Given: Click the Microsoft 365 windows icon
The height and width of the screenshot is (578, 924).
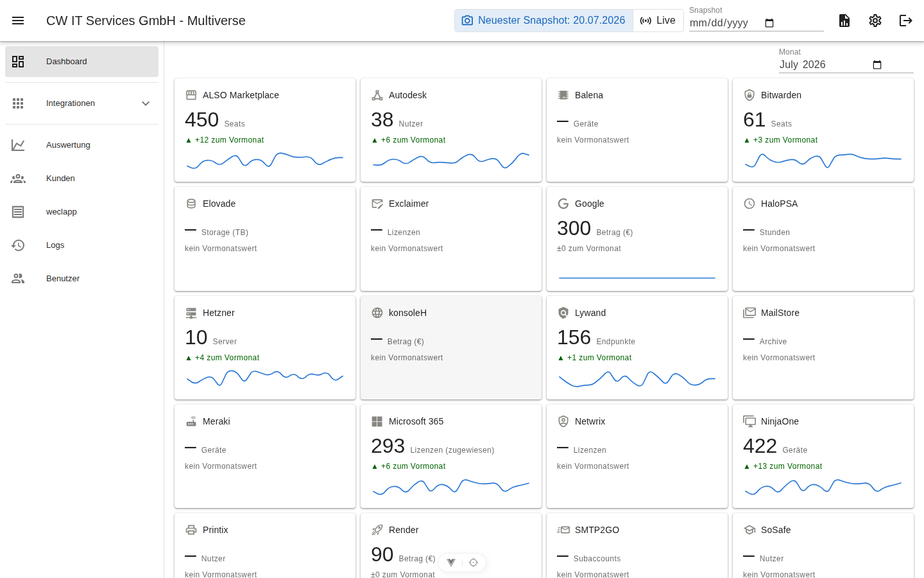Looking at the screenshot, I should pos(377,421).
